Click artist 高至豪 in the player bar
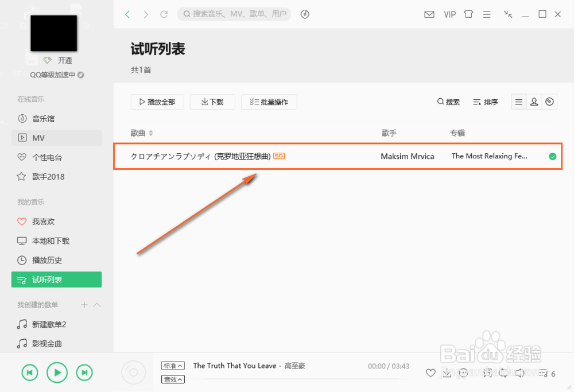Image resolution: width=574 pixels, height=392 pixels. [x=295, y=366]
